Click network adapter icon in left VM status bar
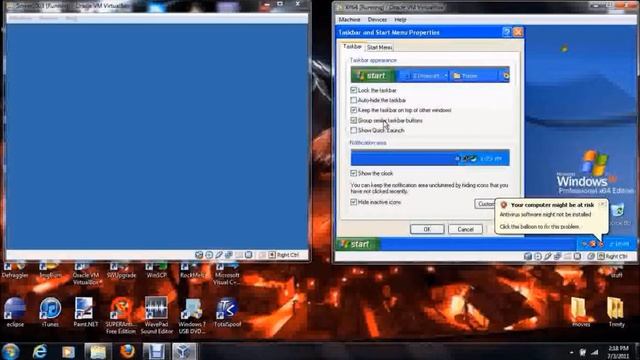This screenshot has height=360, width=640. (229, 255)
